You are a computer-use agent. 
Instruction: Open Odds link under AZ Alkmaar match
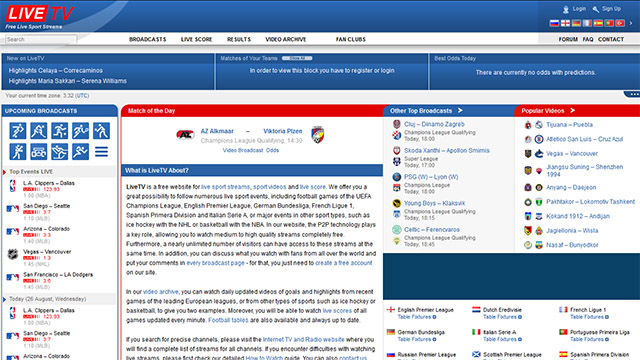pos(273,151)
